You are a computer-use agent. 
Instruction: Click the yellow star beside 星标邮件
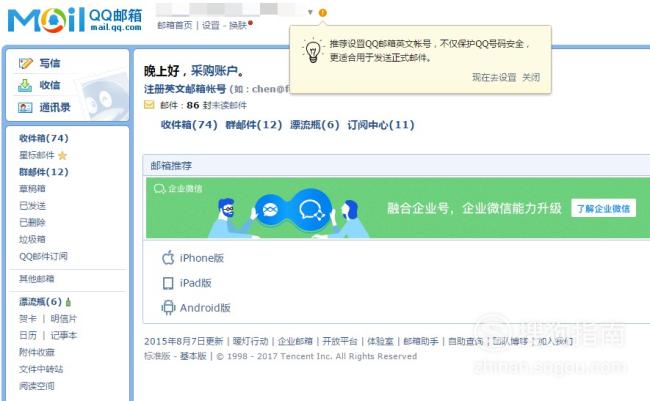pyautogui.click(x=62, y=156)
